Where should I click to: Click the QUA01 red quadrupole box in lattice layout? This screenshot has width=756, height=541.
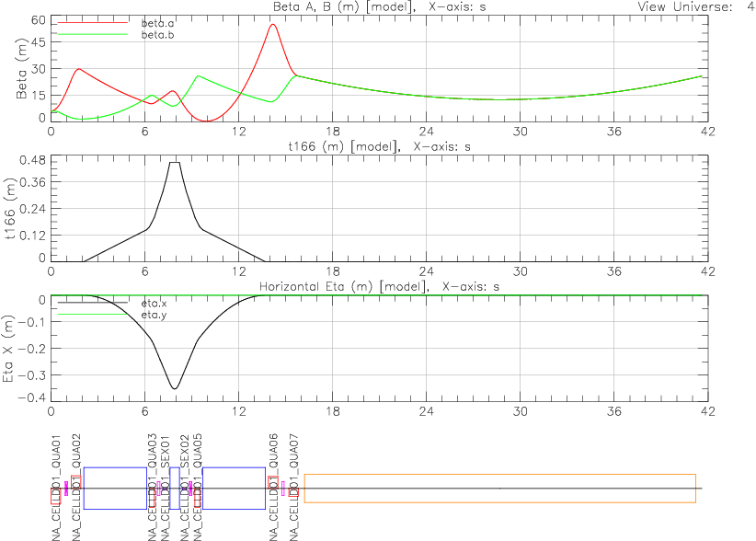(x=55, y=496)
